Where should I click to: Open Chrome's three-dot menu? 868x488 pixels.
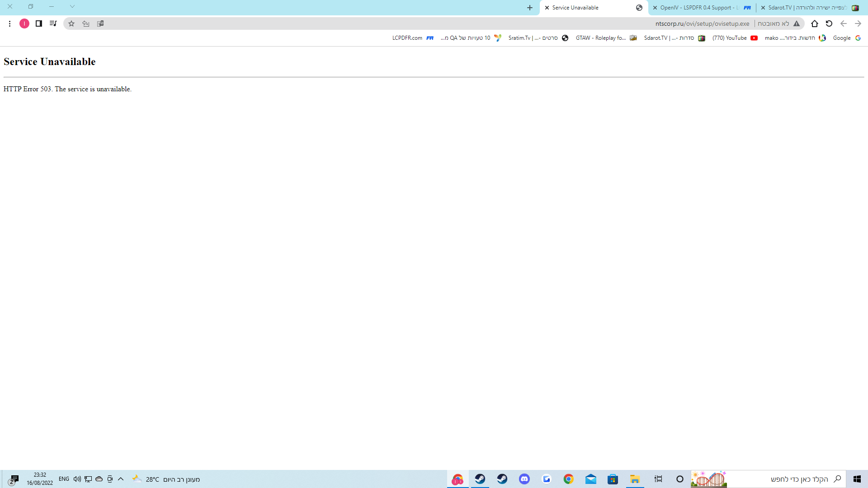click(9, 23)
